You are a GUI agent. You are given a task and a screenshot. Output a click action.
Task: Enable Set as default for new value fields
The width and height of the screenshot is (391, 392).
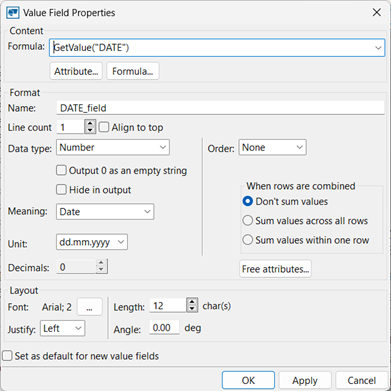pyautogui.click(x=7, y=356)
